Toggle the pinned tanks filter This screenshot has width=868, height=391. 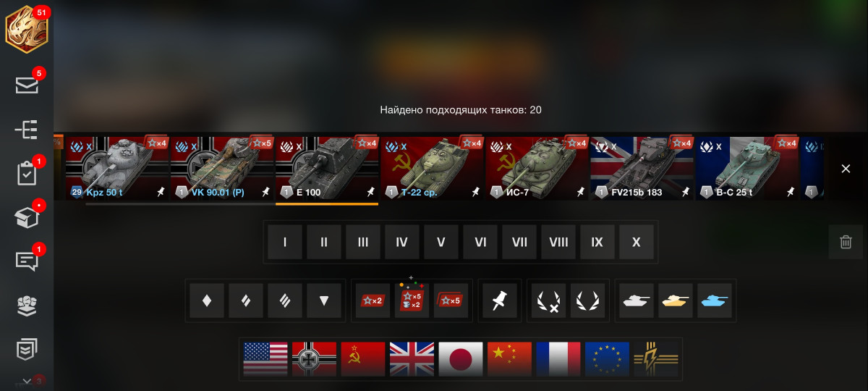point(498,300)
